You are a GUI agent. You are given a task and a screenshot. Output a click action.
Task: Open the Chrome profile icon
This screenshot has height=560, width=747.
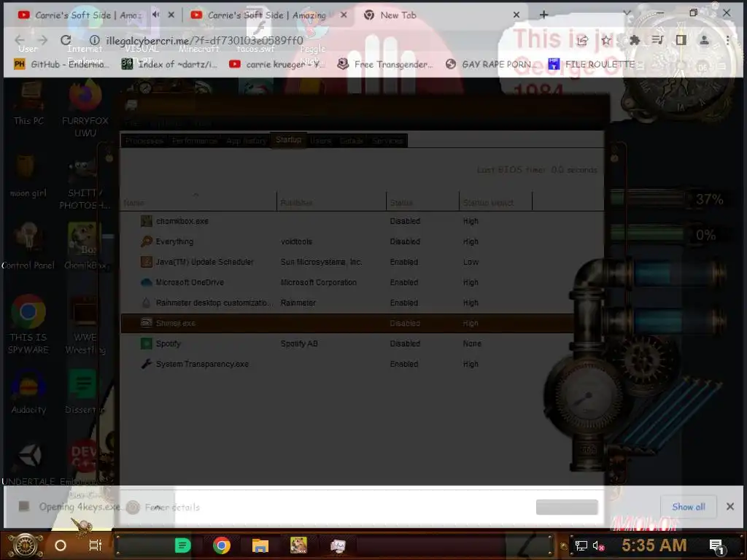704,41
